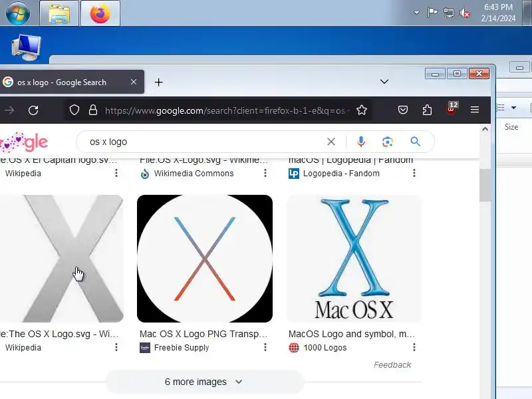Image resolution: width=532 pixels, height=399 pixels.
Task: Open 'Mac OS X Logo PNG Transp…' title
Action: pos(203,334)
